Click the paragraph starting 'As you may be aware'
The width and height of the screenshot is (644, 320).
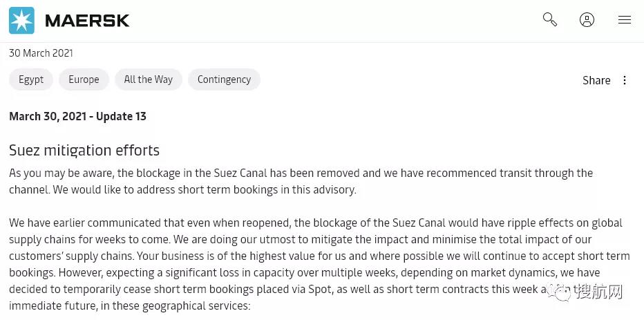coord(301,181)
